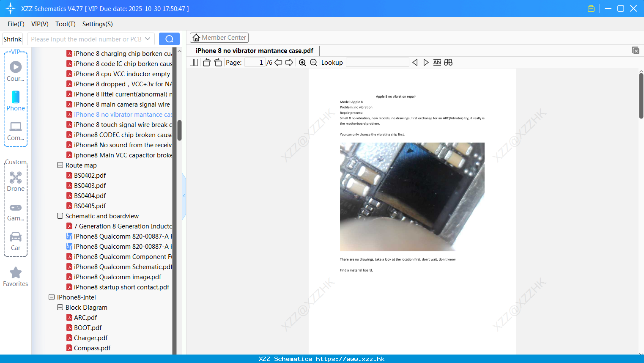Open the model number dropdown arrow

pyautogui.click(x=148, y=39)
